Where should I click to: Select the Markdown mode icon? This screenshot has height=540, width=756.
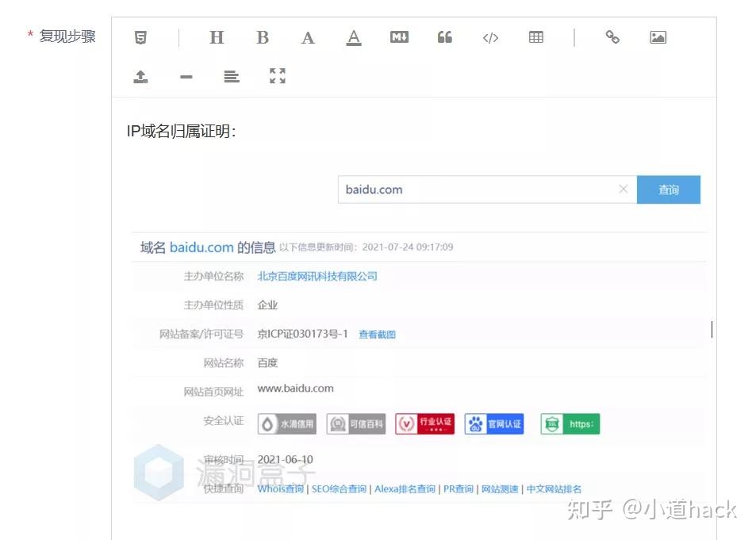coord(398,36)
